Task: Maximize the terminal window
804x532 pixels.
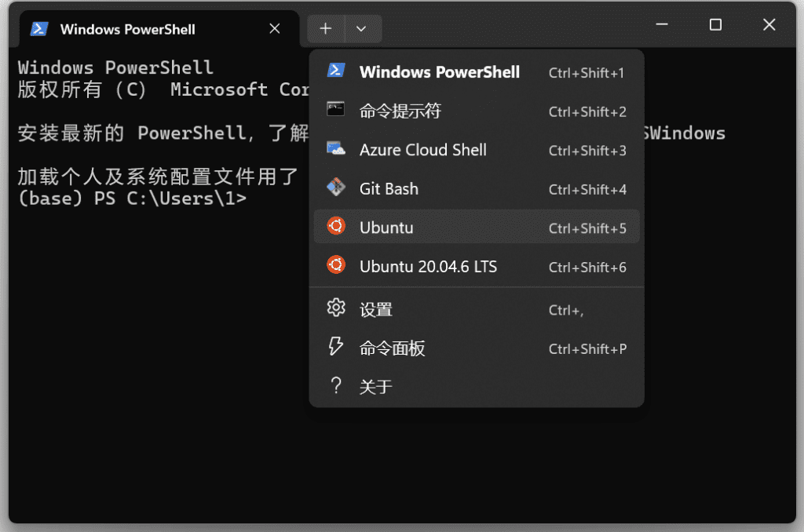Action: [715, 25]
